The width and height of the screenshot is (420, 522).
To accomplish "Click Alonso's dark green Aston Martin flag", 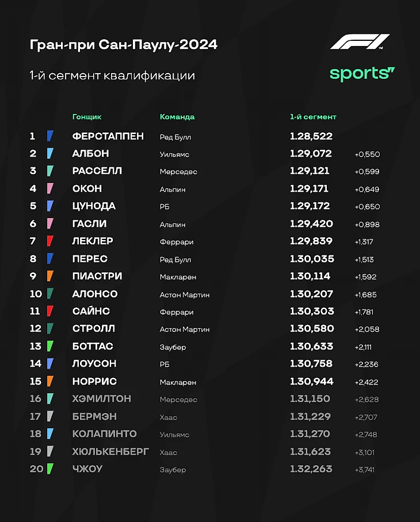I will click(x=50, y=294).
